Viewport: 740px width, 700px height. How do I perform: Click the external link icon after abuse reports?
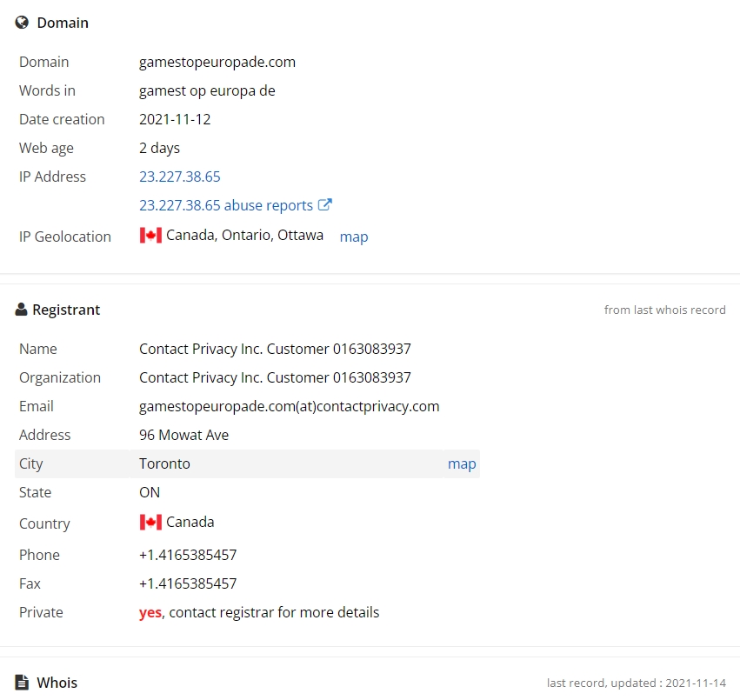(325, 205)
